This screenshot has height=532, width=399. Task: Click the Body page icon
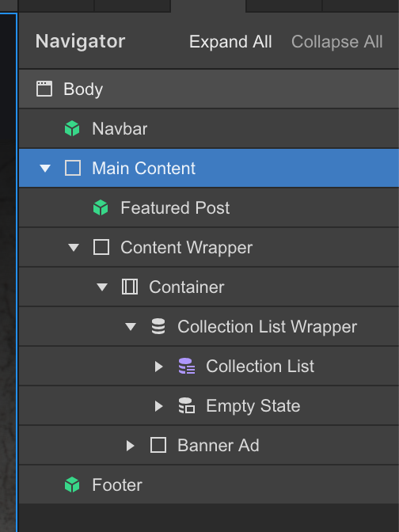[x=44, y=89]
